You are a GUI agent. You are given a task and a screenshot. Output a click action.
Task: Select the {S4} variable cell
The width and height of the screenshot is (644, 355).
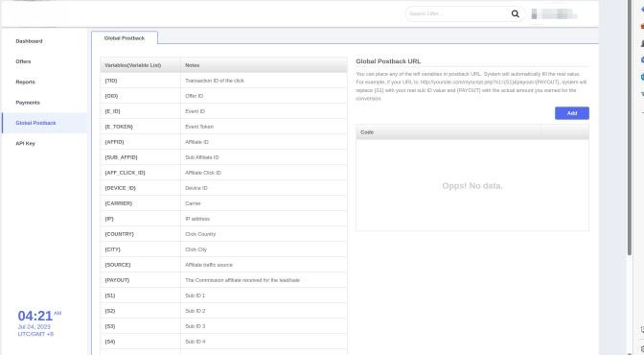coord(141,342)
